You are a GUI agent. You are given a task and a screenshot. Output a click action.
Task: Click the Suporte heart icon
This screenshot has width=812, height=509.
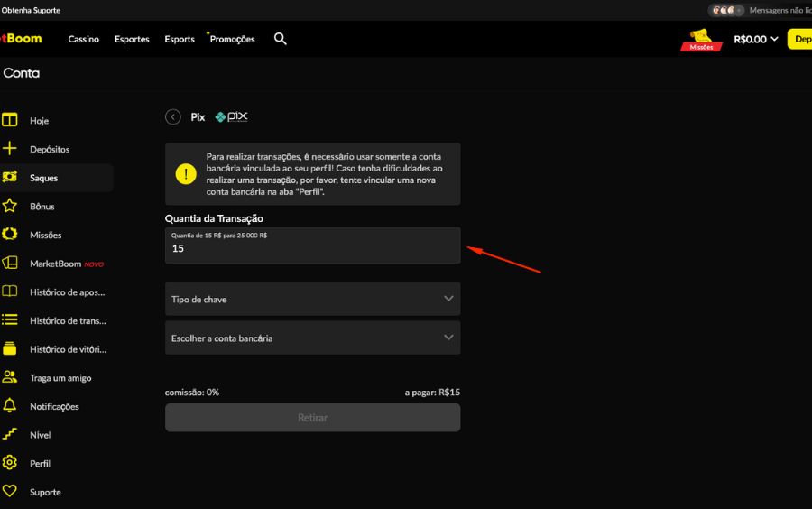coord(10,492)
